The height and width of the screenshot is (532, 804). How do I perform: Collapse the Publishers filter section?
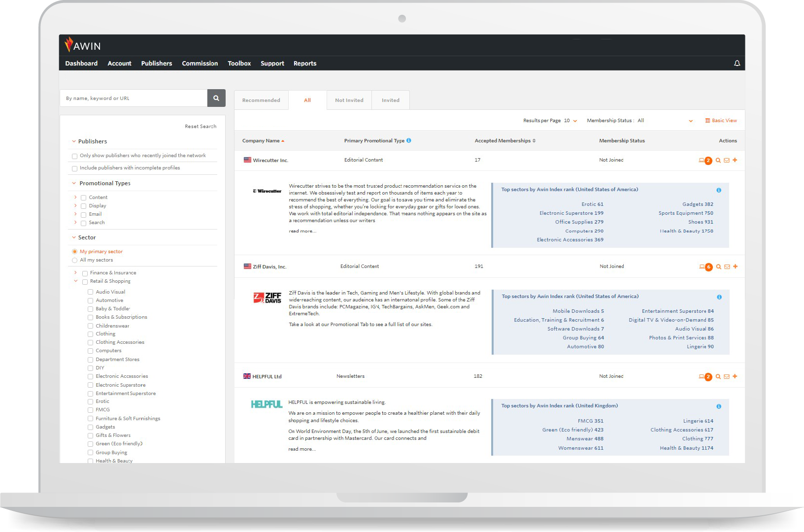74,141
